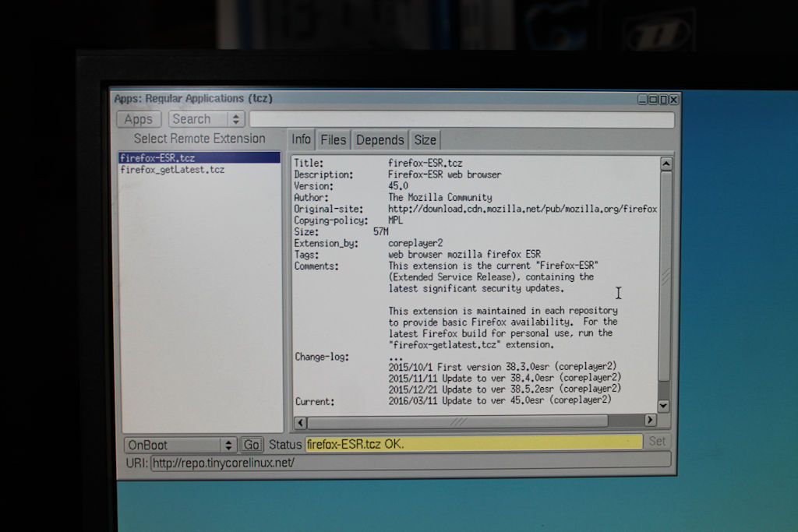The image size is (798, 532).
Task: Switch to the Files tab
Action: click(x=334, y=140)
